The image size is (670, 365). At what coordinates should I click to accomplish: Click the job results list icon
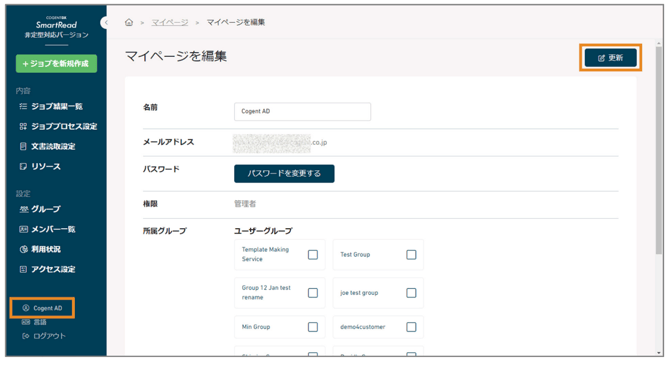[x=23, y=106]
